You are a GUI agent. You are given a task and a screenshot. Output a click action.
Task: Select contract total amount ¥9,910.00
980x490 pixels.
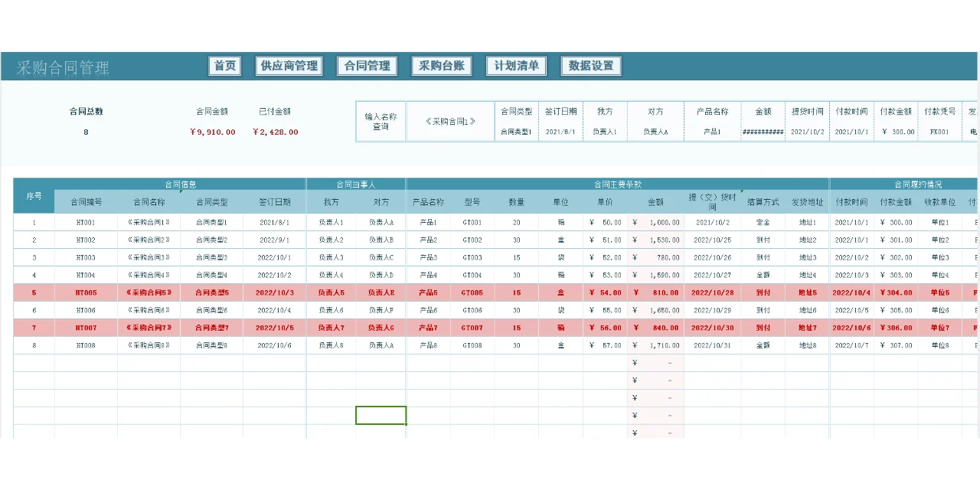coord(212,132)
